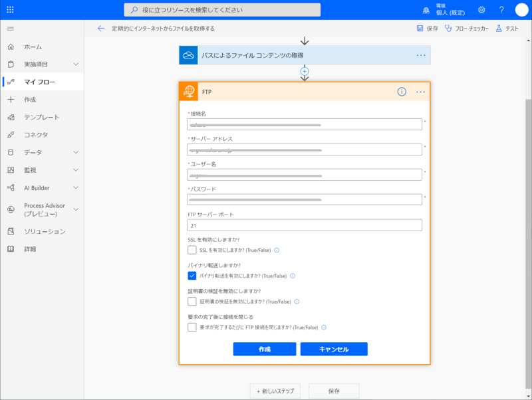Expand the データ sidebar section
Viewport: 532px width, 400px height.
tap(76, 152)
